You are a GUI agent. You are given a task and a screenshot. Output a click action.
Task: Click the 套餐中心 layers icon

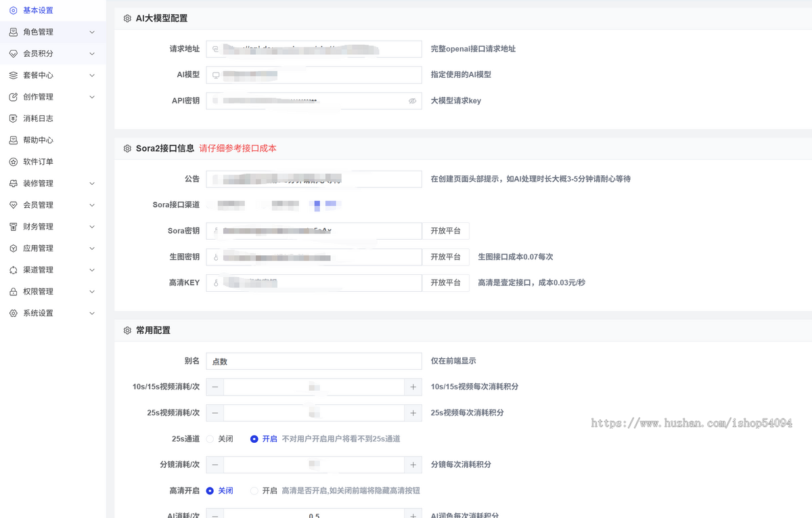click(14, 75)
